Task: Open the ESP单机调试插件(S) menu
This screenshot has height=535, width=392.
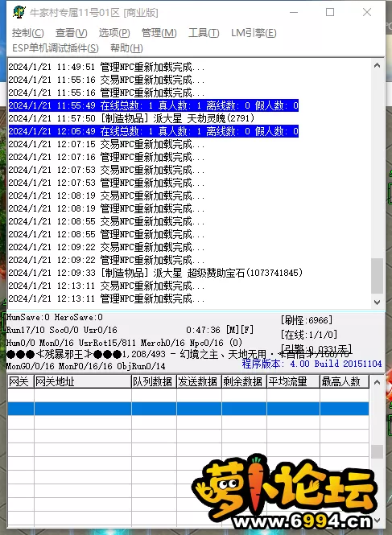Action: tap(56, 48)
